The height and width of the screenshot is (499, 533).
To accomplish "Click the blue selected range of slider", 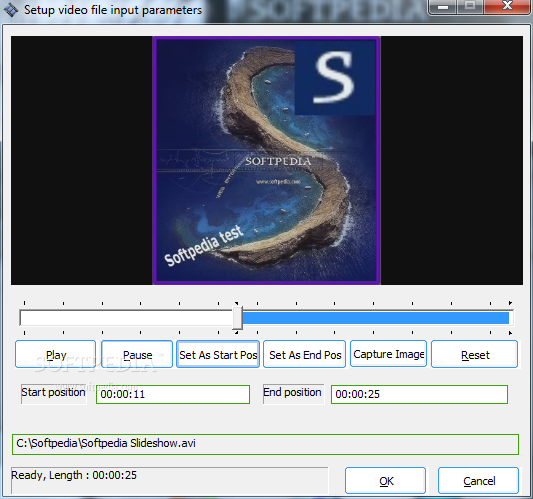I will tap(376, 318).
